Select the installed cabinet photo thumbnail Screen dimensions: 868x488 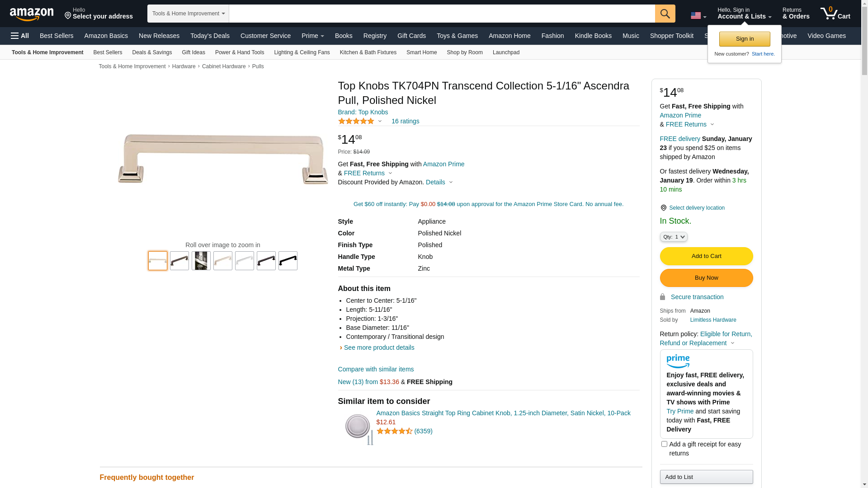[x=201, y=261]
